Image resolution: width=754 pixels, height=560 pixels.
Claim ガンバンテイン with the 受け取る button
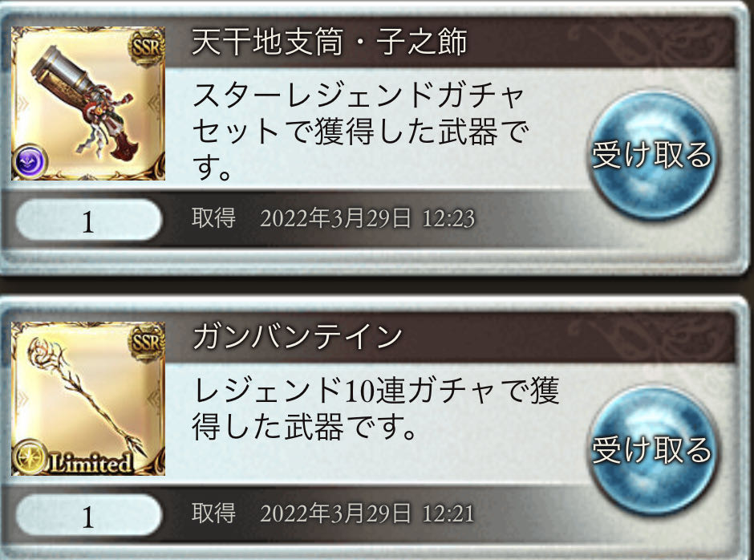652,450
